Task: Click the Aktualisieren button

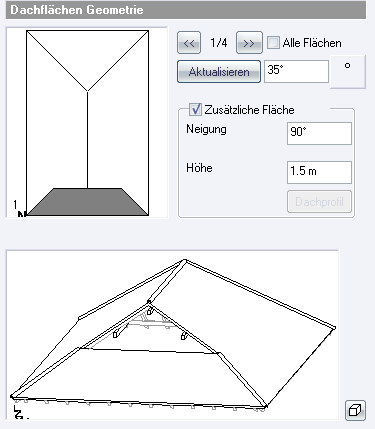Action: [x=219, y=71]
